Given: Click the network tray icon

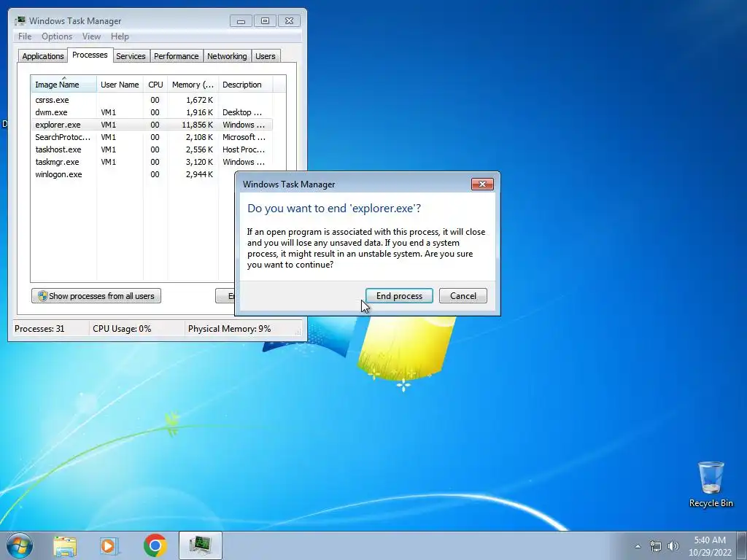Looking at the screenshot, I should click(x=656, y=546).
